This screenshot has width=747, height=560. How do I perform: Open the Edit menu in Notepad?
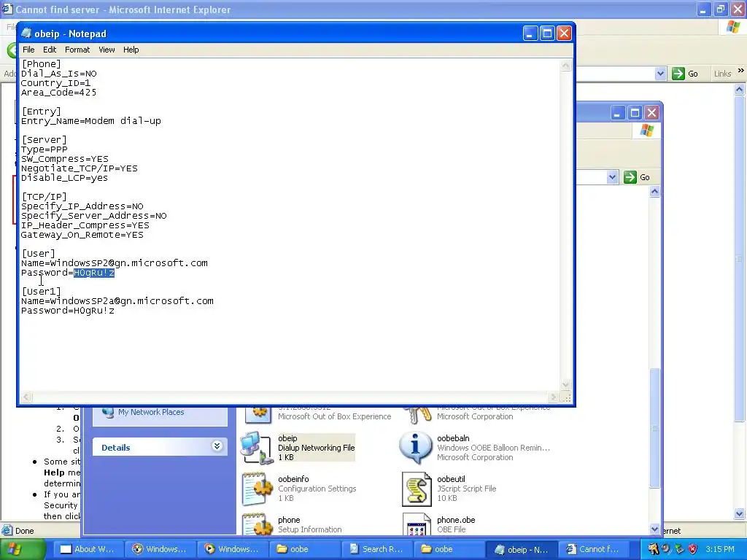tap(50, 50)
